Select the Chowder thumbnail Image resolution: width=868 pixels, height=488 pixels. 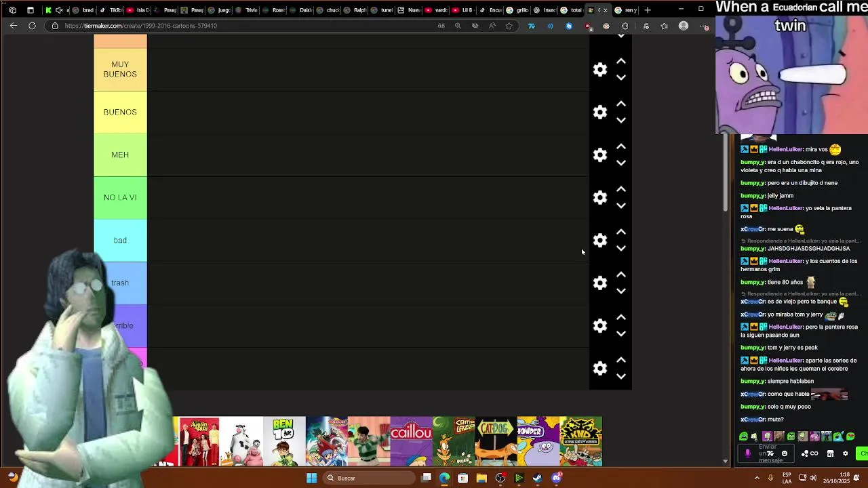[538, 442]
